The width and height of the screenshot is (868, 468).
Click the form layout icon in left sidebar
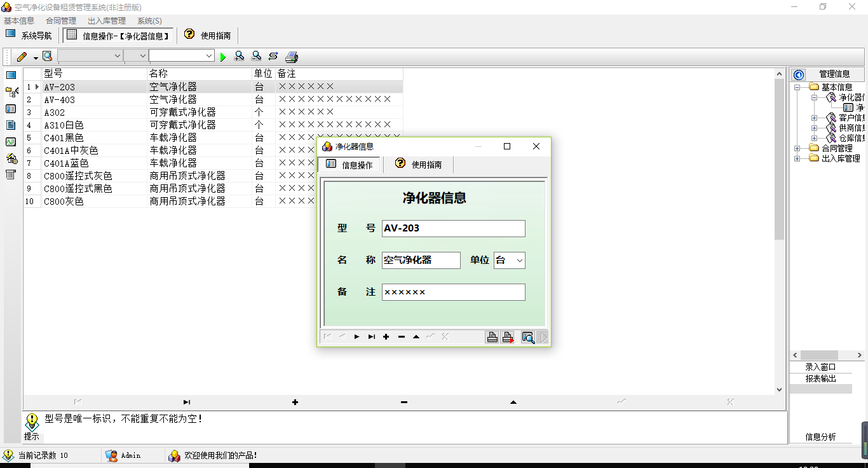point(11,109)
